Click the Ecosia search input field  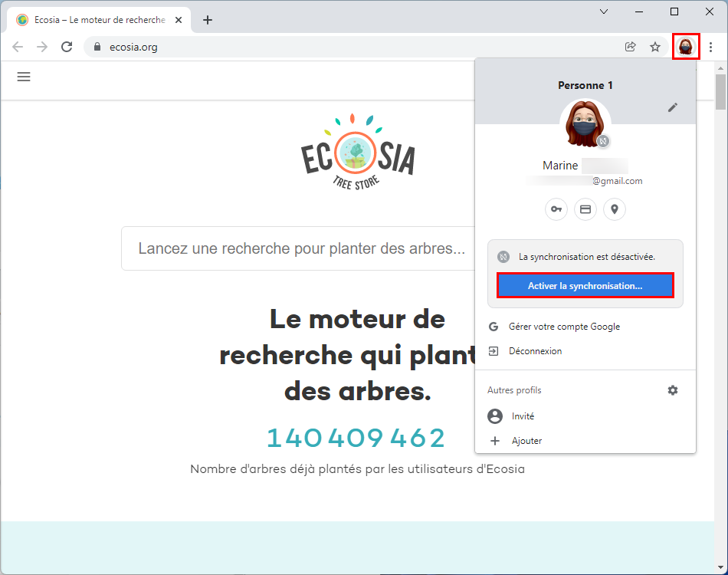point(299,248)
